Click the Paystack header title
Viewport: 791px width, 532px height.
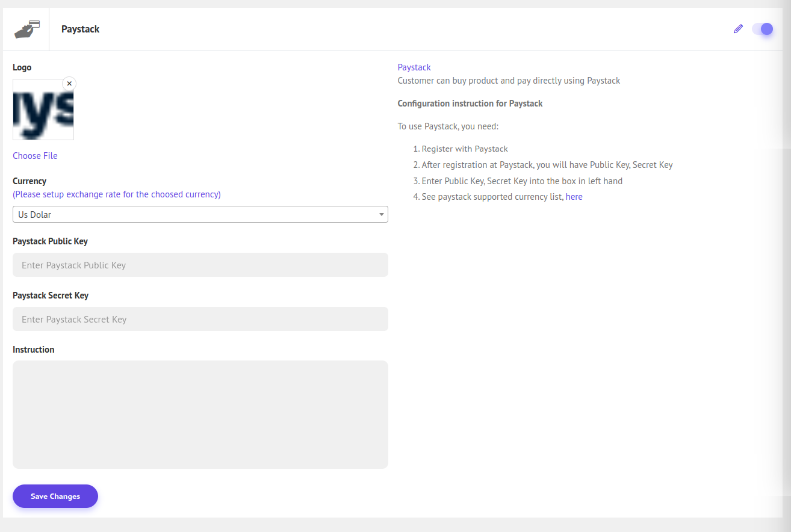click(80, 29)
